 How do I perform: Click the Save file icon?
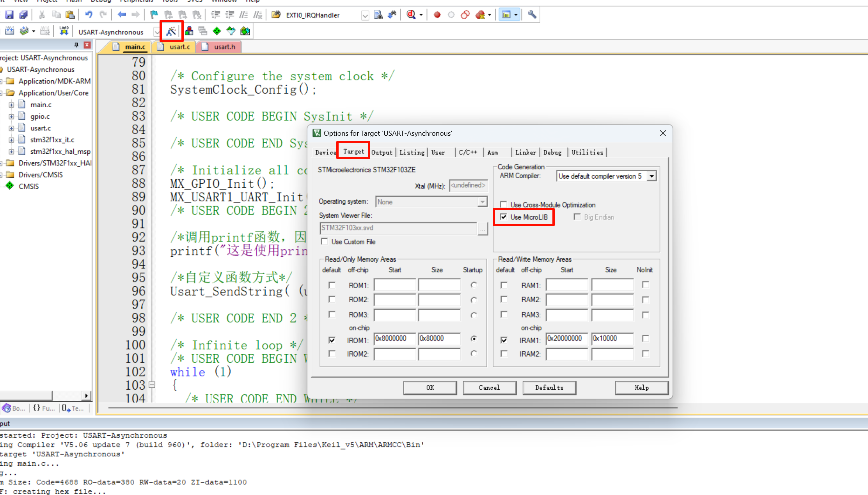tap(9, 15)
